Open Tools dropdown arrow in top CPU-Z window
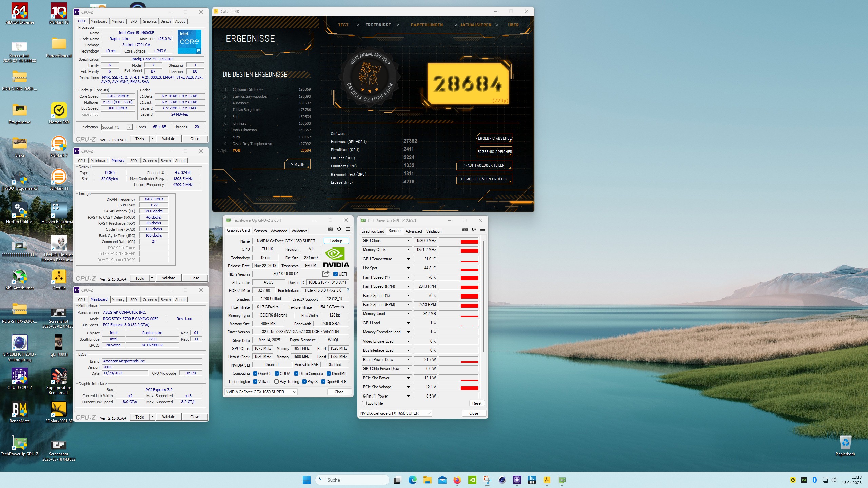The width and height of the screenshot is (868, 488). click(x=152, y=139)
